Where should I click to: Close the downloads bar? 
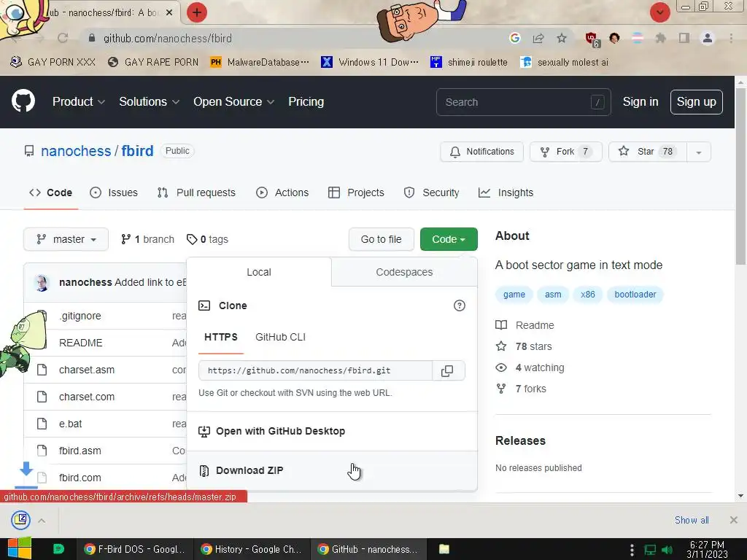[x=734, y=520]
